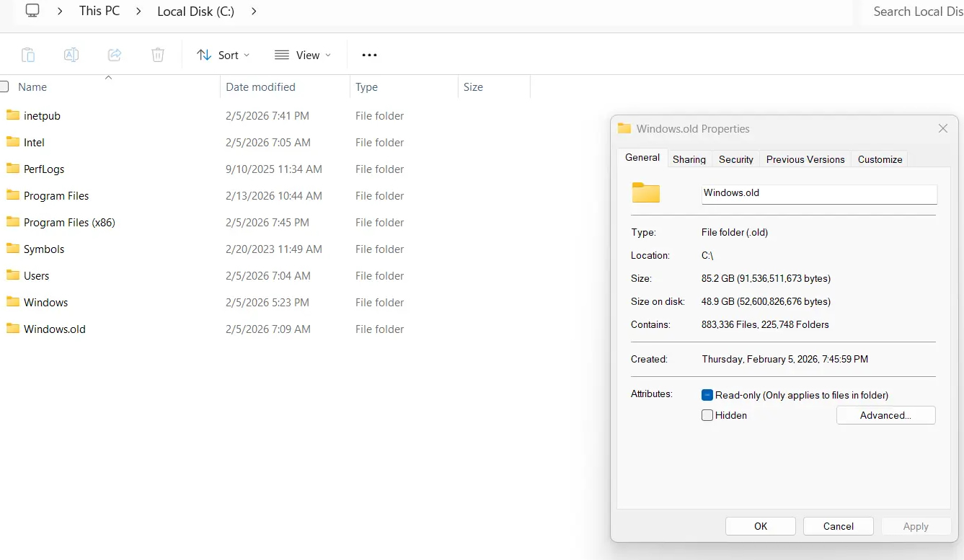Open the Sort dropdown menu
964x560 pixels.
pos(224,55)
